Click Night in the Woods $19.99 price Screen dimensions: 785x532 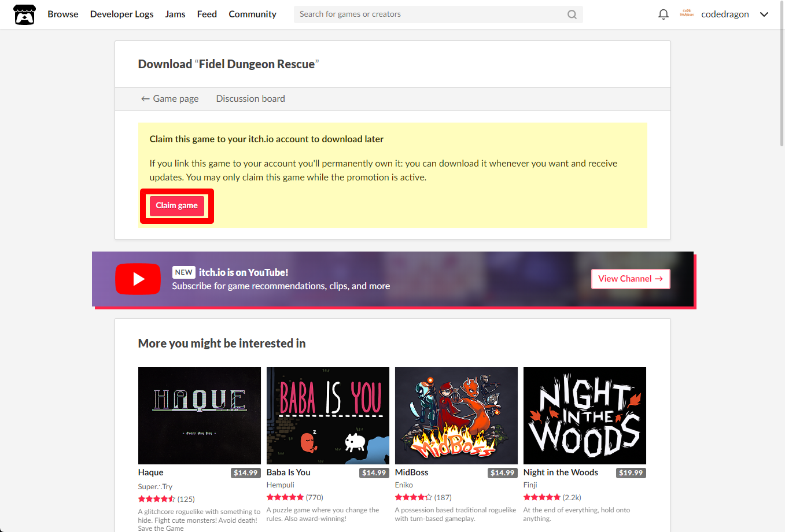click(x=631, y=473)
